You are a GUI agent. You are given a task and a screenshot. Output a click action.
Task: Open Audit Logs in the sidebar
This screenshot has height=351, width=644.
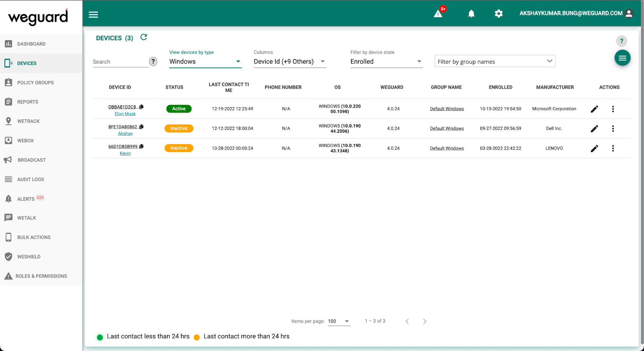pos(41,179)
